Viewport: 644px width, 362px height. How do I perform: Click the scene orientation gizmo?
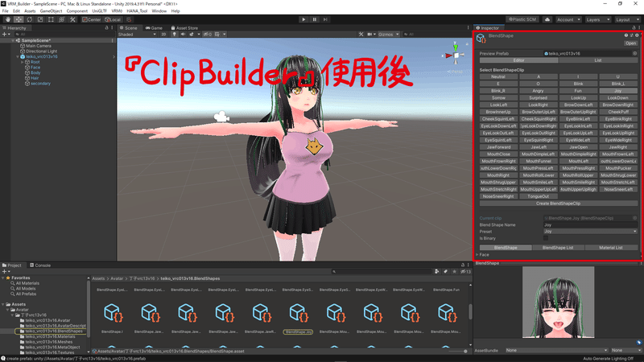coord(456,54)
